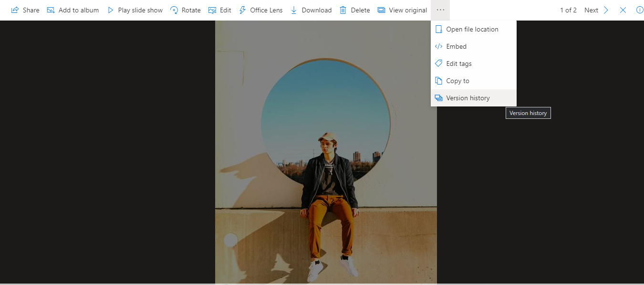Open Version history for this file
Image resolution: width=644 pixels, height=285 pixels.
pos(468,97)
